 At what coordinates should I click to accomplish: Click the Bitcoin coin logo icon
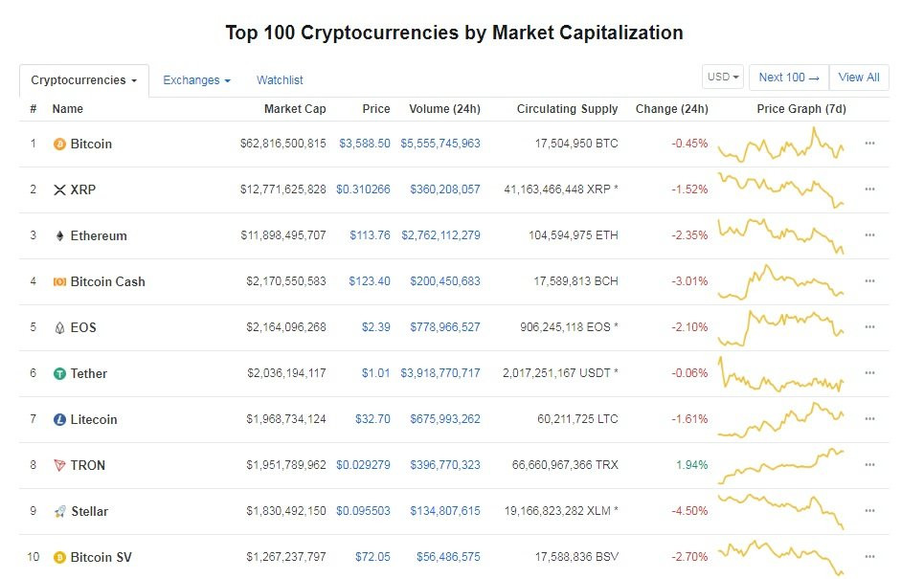click(x=59, y=145)
